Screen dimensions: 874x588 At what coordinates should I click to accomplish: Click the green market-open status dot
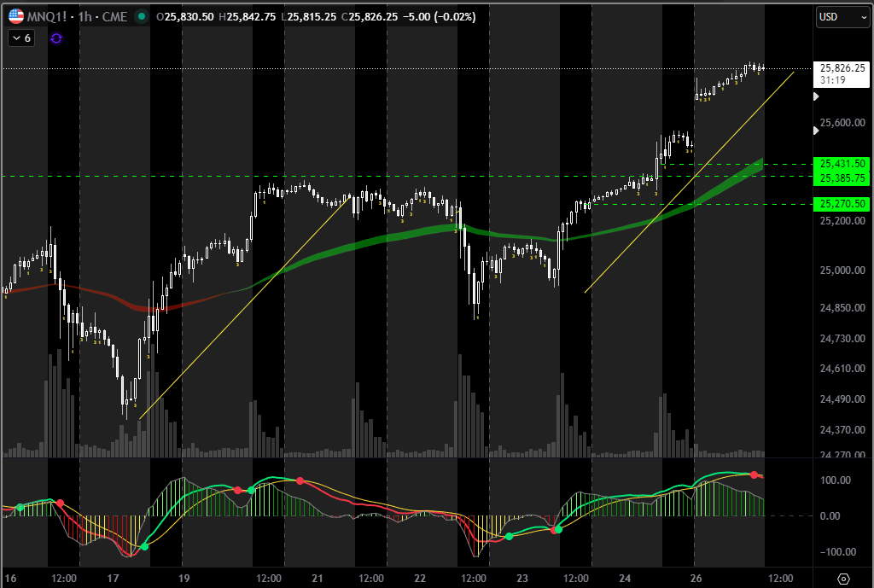142,17
